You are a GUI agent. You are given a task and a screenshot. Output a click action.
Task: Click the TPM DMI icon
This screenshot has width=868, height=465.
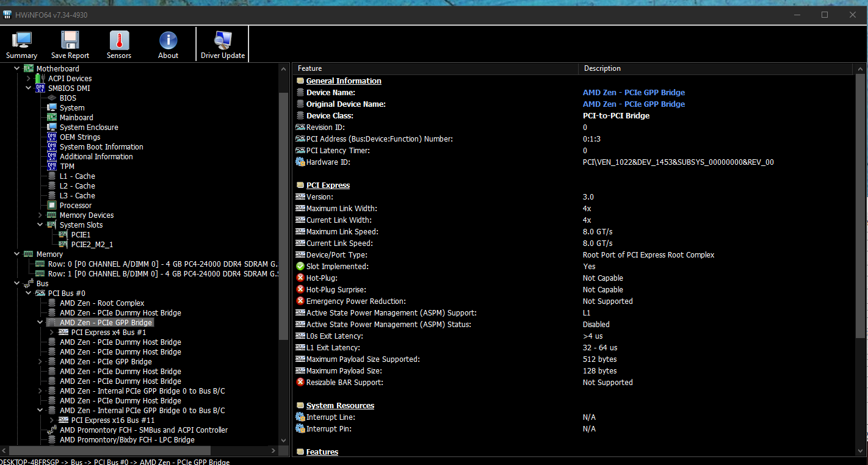52,166
